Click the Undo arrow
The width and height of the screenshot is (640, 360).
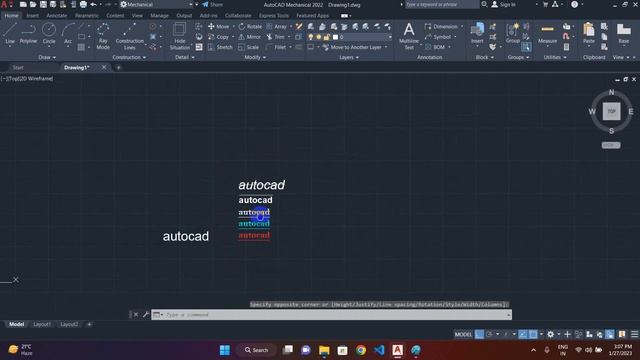tap(93, 4)
